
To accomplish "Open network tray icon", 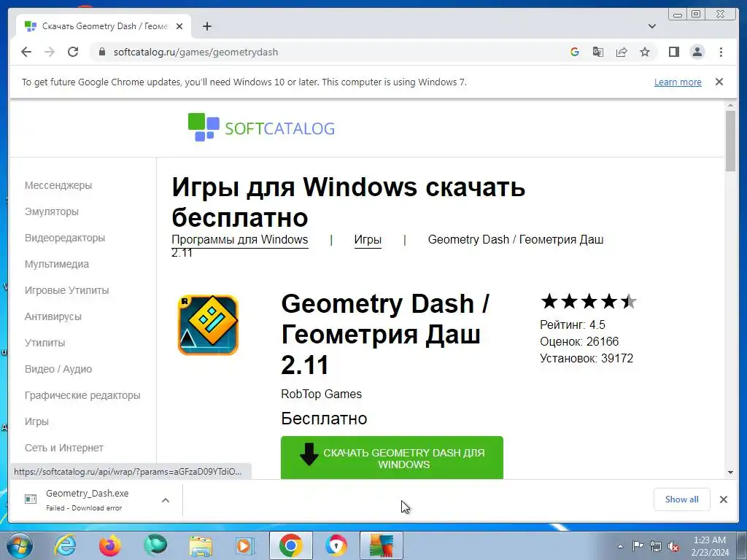I will tap(656, 546).
